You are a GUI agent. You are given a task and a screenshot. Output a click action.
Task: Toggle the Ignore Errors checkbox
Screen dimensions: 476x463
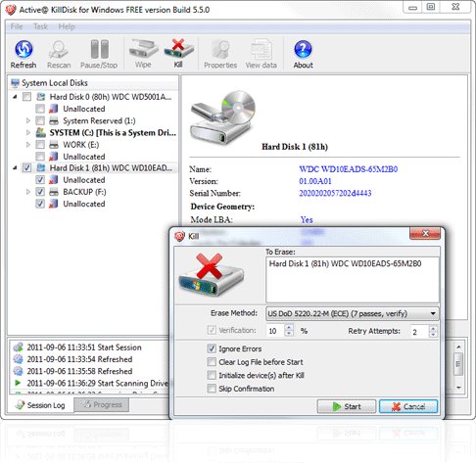click(x=212, y=348)
